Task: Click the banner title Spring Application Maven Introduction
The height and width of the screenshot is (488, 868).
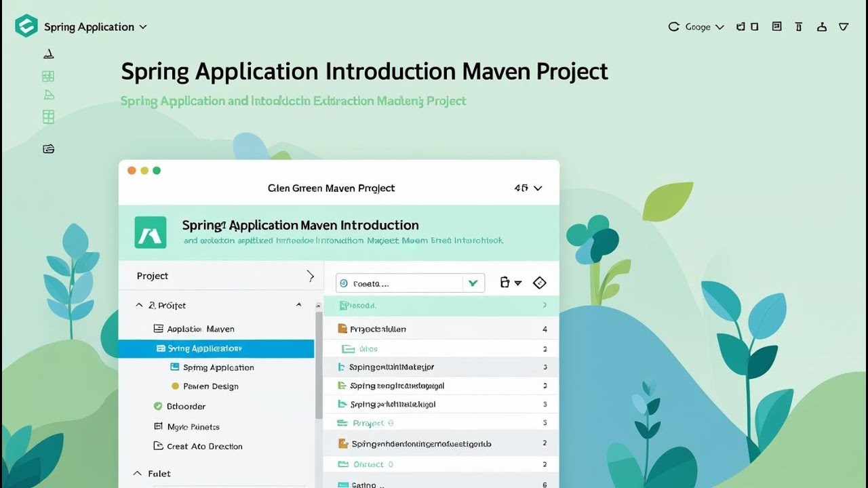Action: coord(300,225)
